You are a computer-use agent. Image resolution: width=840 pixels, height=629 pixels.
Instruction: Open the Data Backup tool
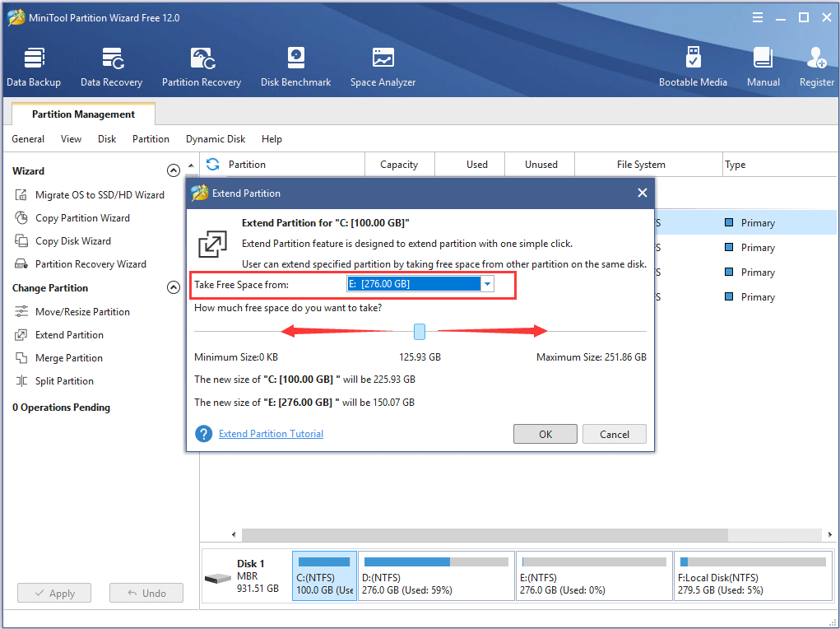coord(34,68)
